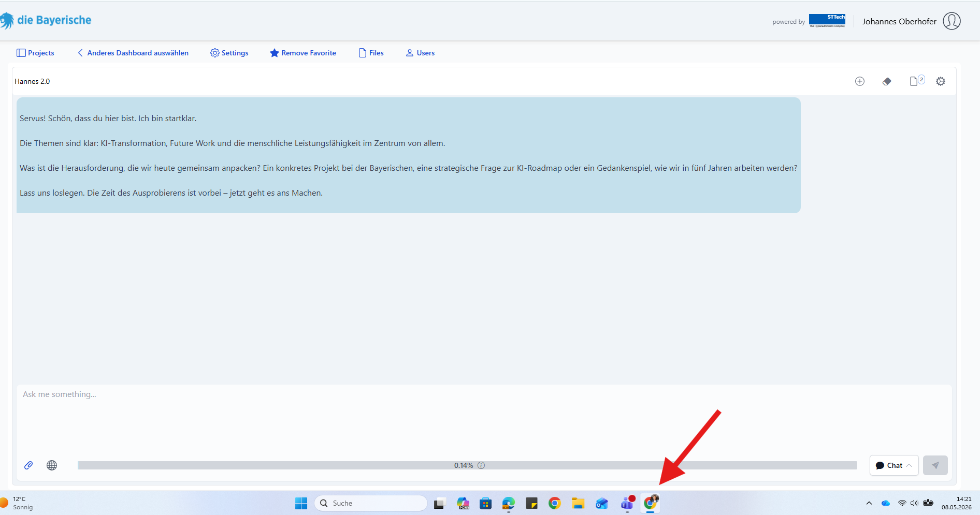Image resolution: width=980 pixels, height=515 pixels.
Task: Click the send message arrow button
Action: (935, 465)
